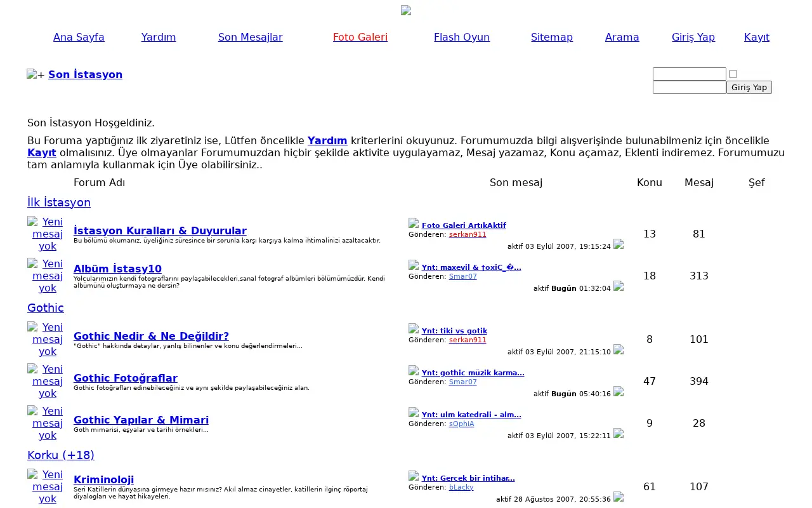Click the last-post icon after 'Bugün 01:32:04'
812x508 pixels.
click(x=619, y=286)
